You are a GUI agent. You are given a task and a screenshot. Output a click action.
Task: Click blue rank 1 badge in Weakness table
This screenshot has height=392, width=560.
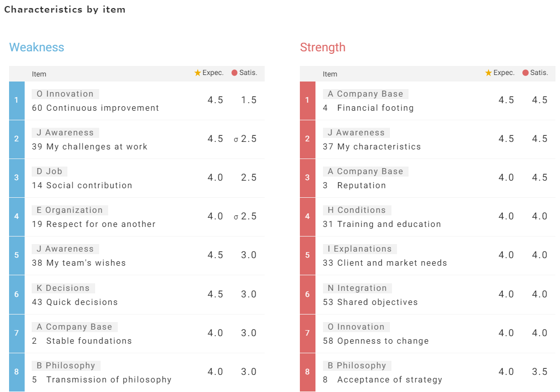tap(17, 100)
